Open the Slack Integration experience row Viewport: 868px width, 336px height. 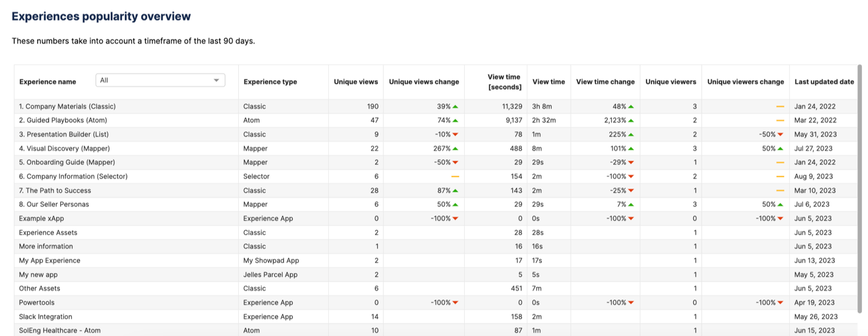pyautogui.click(x=435, y=316)
